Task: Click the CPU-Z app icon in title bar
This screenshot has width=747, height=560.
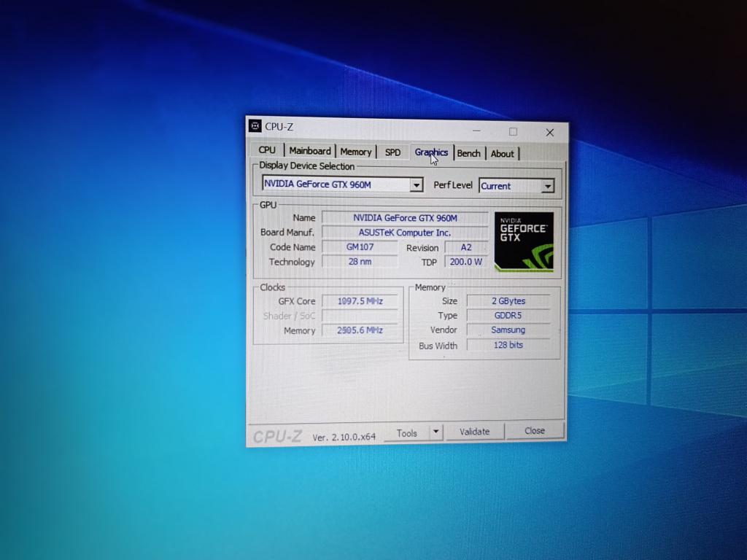Action: [255, 125]
